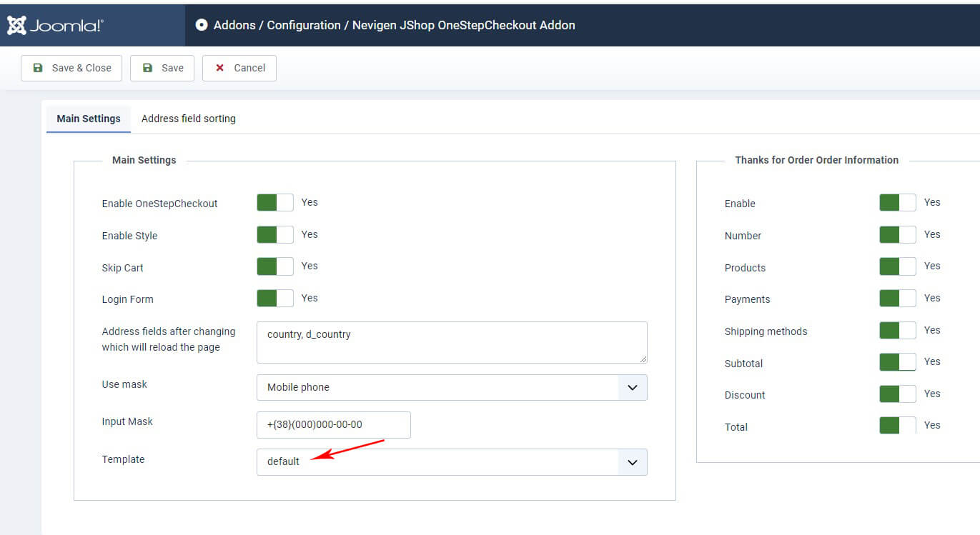This screenshot has width=980, height=535.
Task: Turn off the Skip Cart switch
Action: click(275, 266)
